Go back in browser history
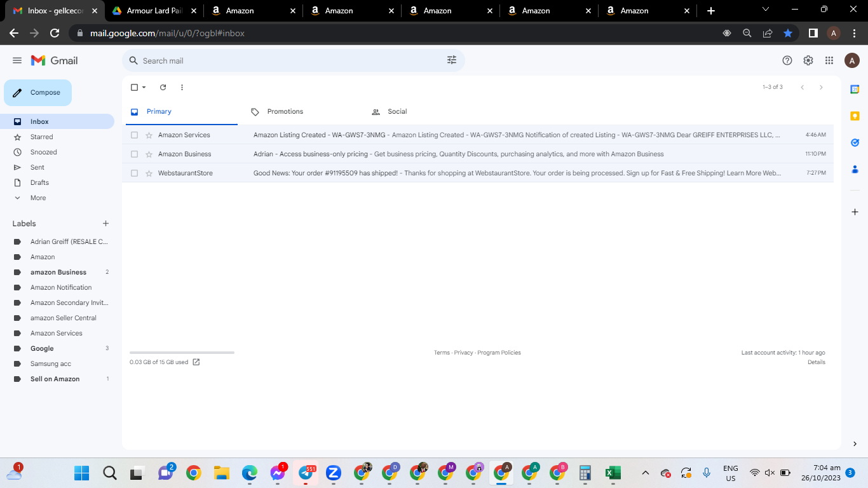The image size is (868, 488). click(x=14, y=33)
